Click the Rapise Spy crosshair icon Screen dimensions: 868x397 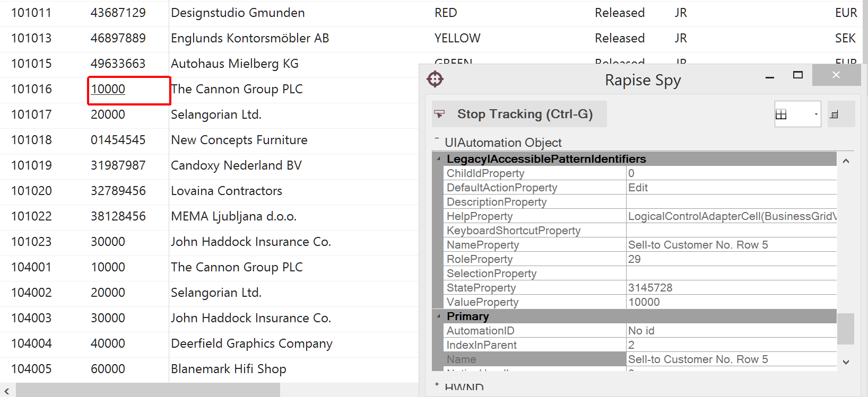click(x=435, y=80)
